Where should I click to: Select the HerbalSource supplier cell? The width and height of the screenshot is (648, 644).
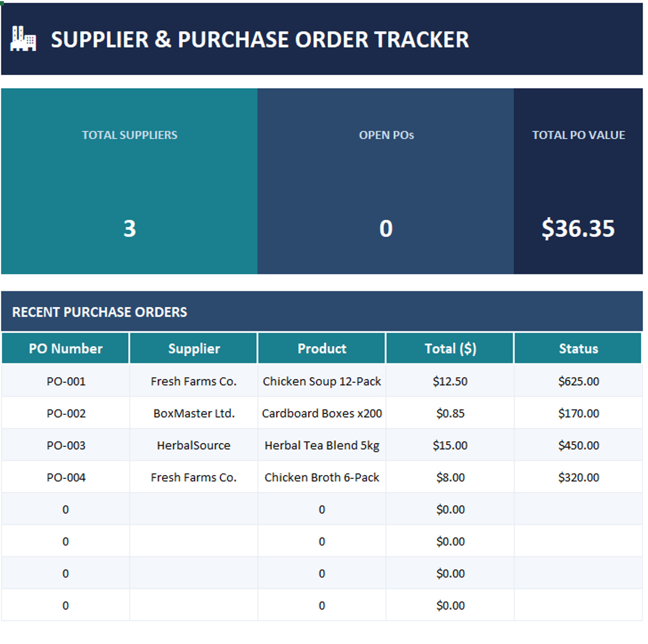click(x=194, y=445)
